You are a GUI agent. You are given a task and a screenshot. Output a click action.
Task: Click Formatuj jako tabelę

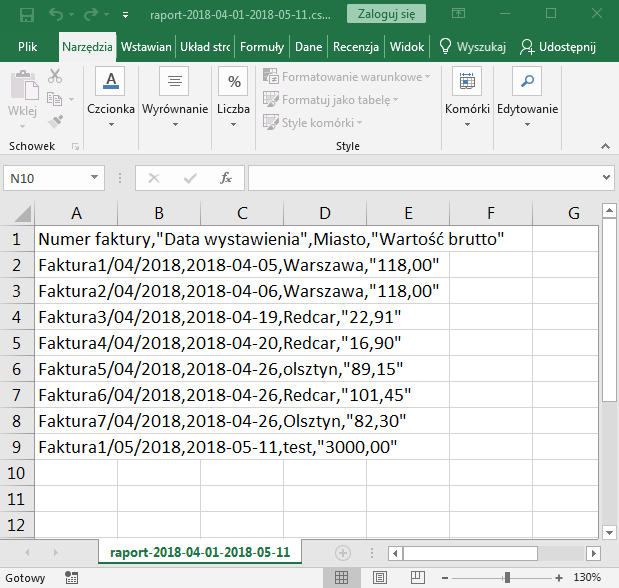[330, 100]
